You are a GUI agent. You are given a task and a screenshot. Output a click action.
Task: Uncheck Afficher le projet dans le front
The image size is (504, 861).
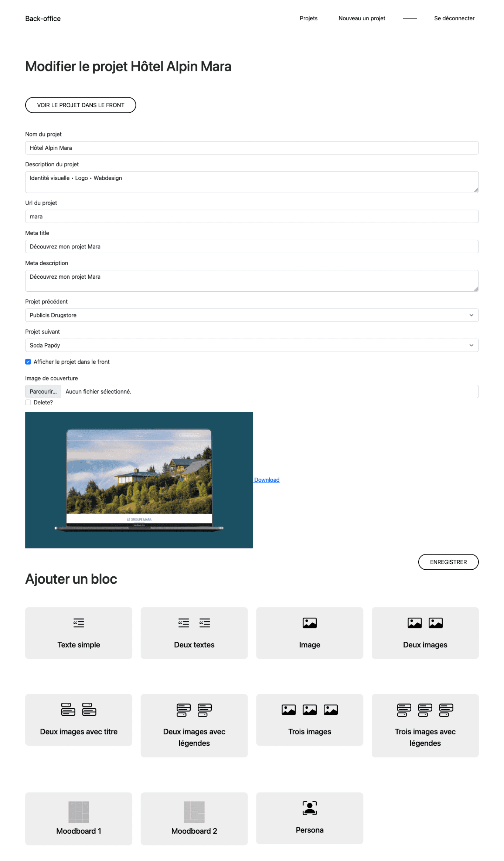coord(28,362)
